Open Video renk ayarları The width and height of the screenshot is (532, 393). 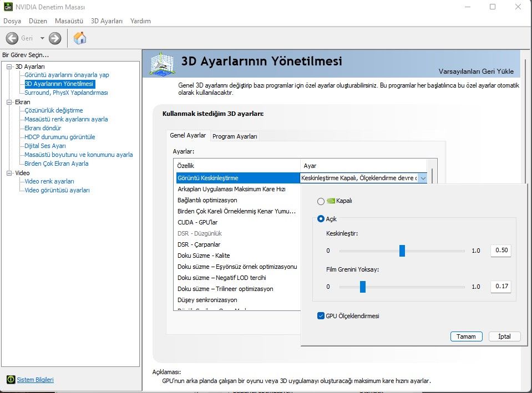(49, 181)
